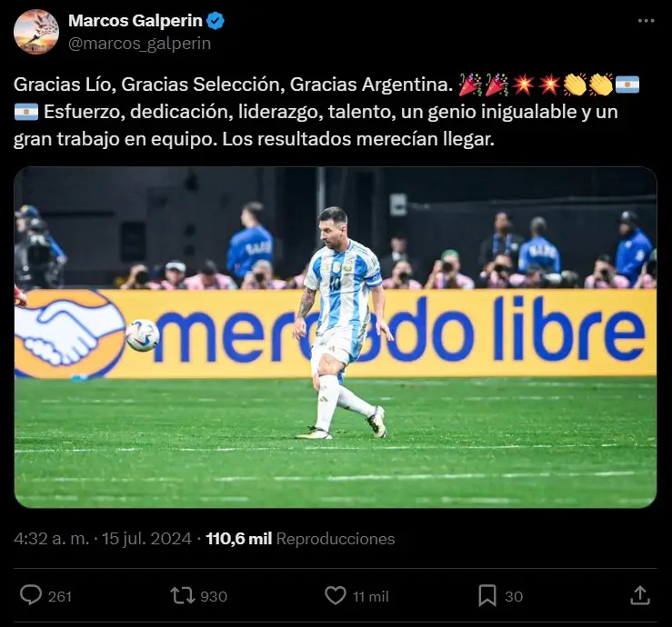Screen dimensions: 672x627
Task: Click the 4:32 a. m. timestamp
Action: click(x=52, y=538)
